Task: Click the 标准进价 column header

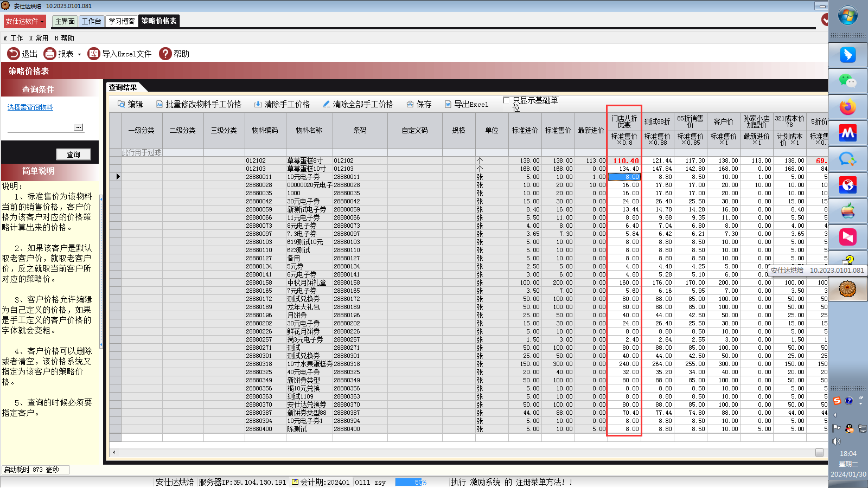Action: pos(525,130)
